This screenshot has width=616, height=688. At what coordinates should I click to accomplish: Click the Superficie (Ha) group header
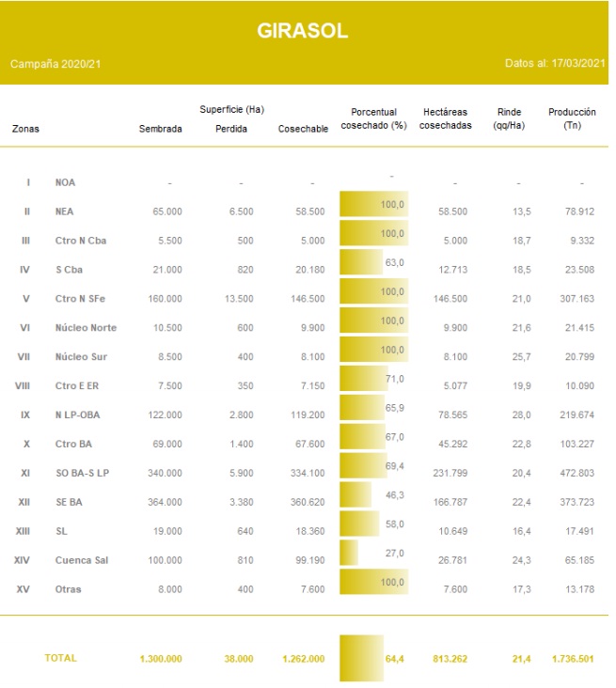tap(230, 110)
